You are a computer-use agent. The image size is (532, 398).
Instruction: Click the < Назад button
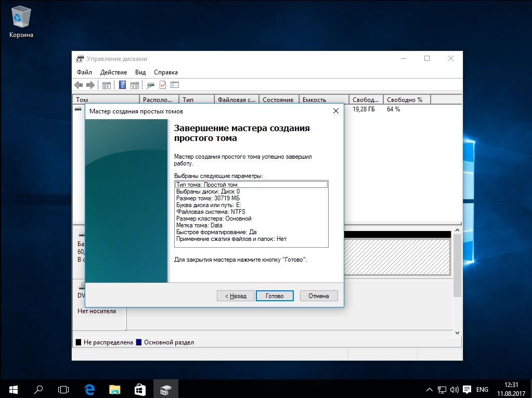pos(236,296)
